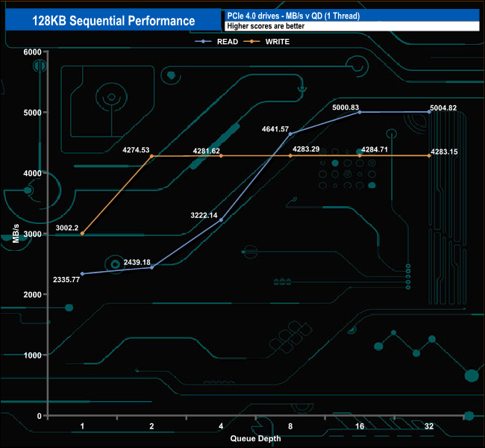
Task: Click the 128KB Sequential Performance title
Action: pyautogui.click(x=113, y=21)
